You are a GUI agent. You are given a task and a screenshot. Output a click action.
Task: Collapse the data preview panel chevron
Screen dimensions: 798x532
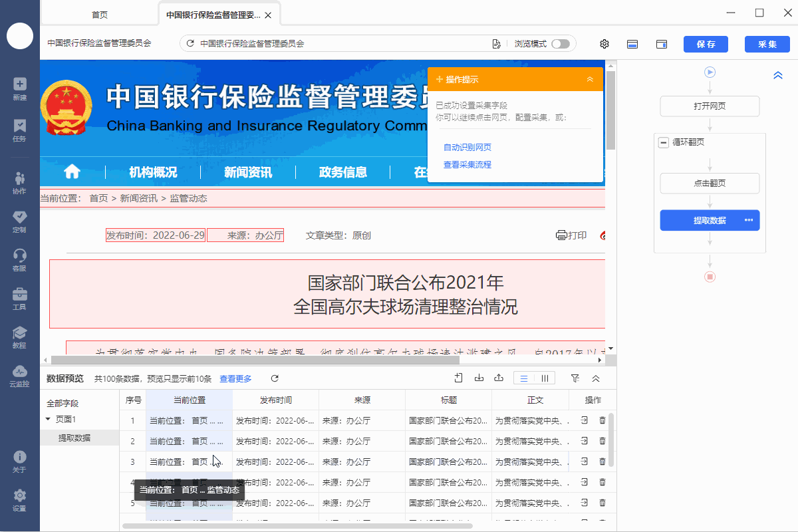(596, 378)
